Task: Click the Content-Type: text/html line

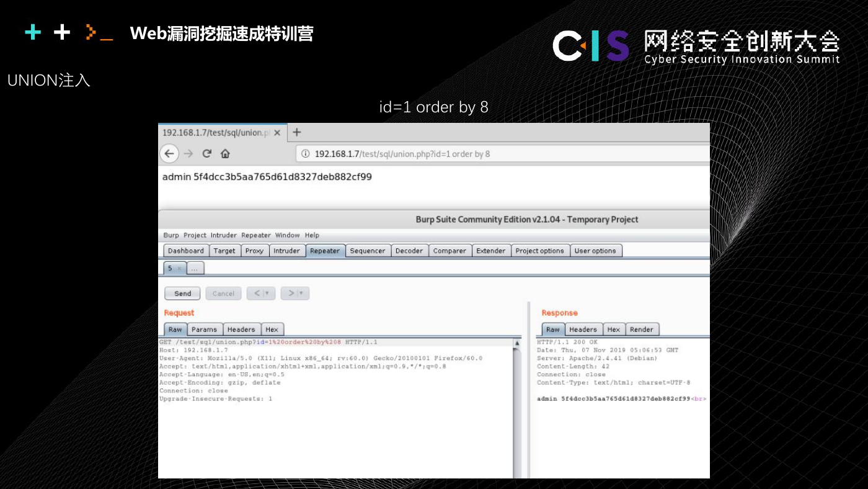Action: tap(613, 383)
